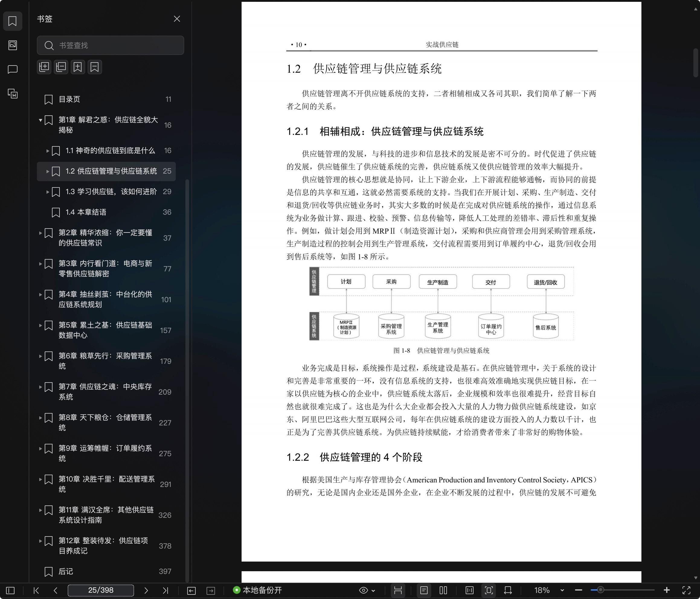
Task: Open 第9章 运筹帷幄 bookmark
Action: point(106,453)
